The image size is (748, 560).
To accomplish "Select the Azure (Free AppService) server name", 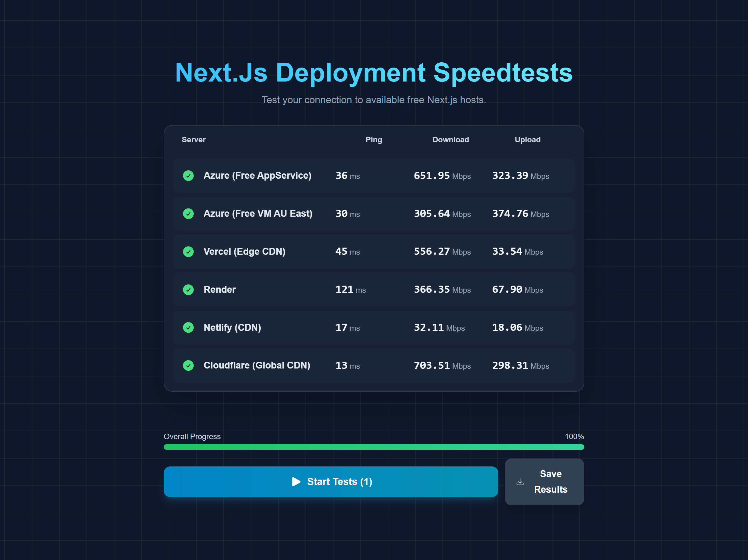I will [257, 175].
